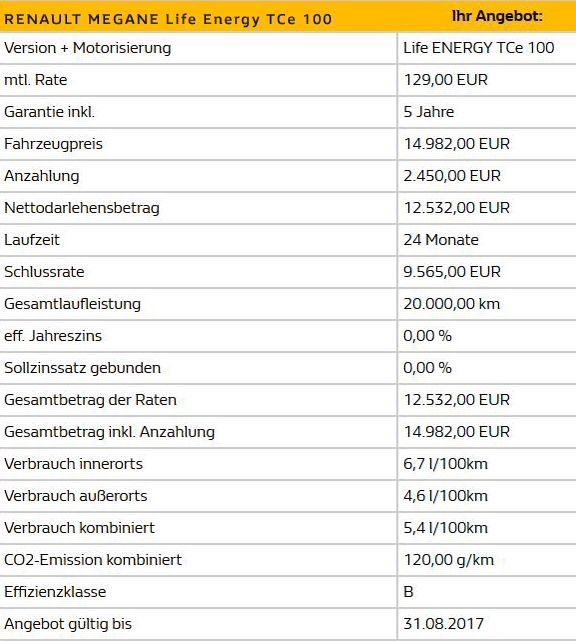Select the 'eff. Jahreszins' row label
This screenshot has height=641, width=576.
point(53,336)
